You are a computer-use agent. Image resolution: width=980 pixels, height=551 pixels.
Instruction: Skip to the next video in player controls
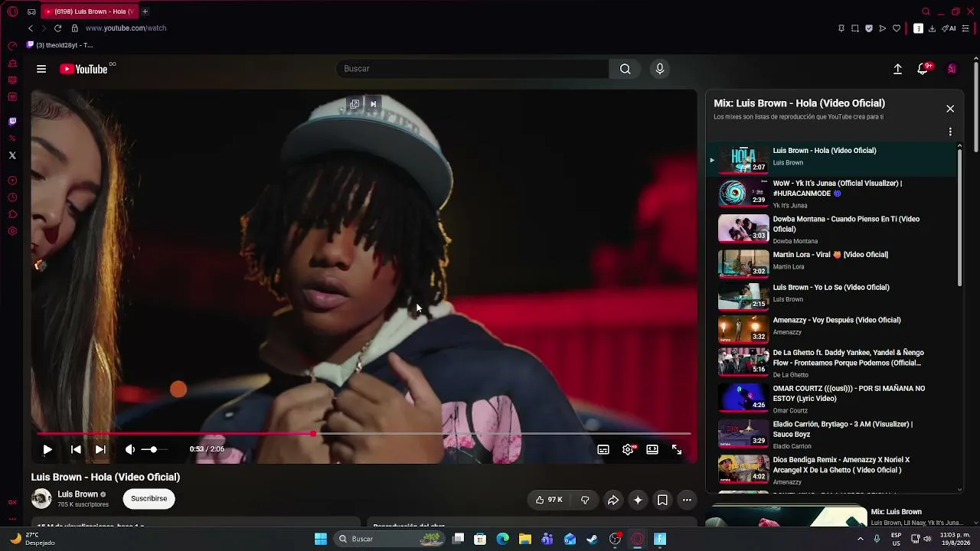(100, 450)
